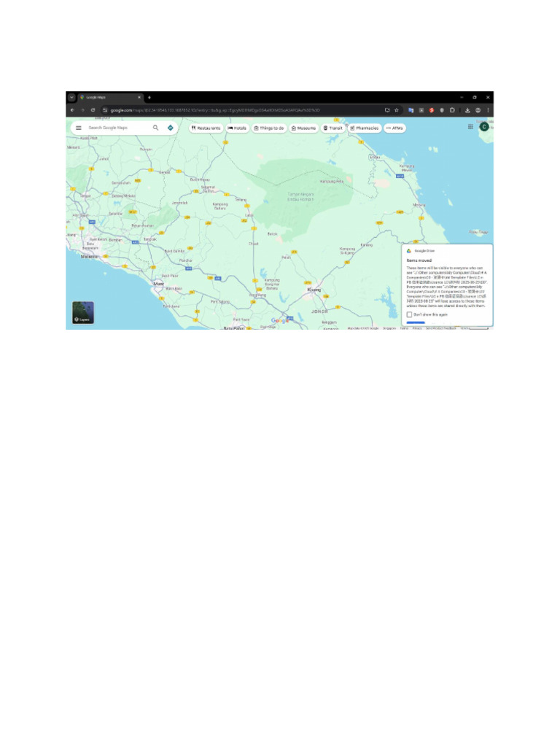Select the Transit chip
The image size is (560, 747).
tap(332, 128)
